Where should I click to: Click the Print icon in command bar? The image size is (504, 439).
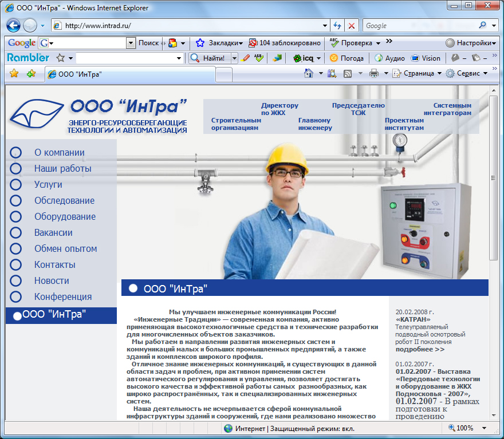pyautogui.click(x=373, y=73)
